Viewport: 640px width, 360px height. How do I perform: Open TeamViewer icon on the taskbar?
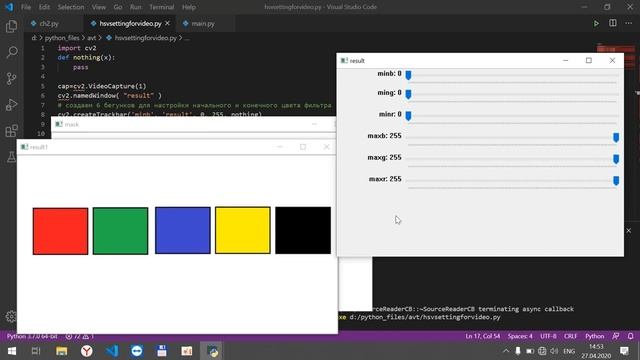click(137, 351)
